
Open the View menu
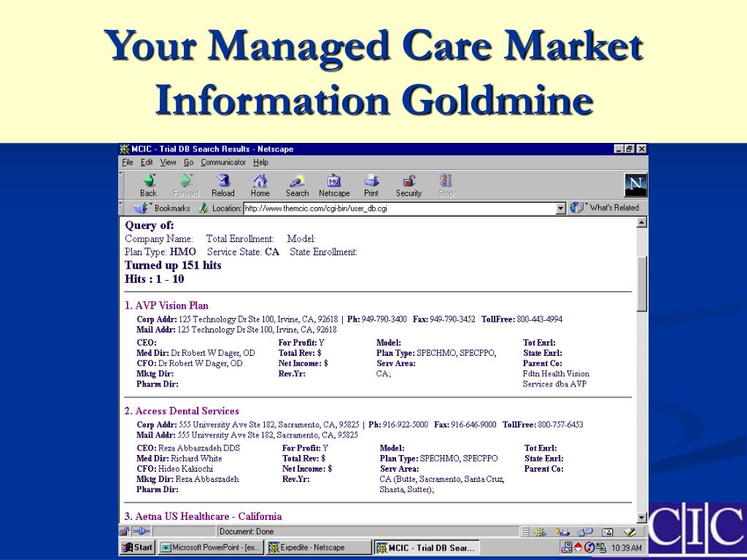click(168, 163)
